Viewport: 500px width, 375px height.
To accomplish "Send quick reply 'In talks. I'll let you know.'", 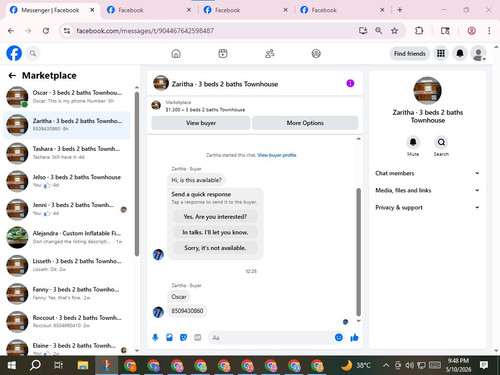I will tap(215, 232).
